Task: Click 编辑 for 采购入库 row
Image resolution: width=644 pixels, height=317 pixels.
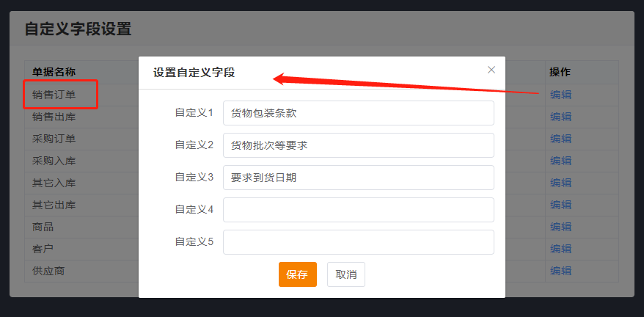Action: point(560,161)
